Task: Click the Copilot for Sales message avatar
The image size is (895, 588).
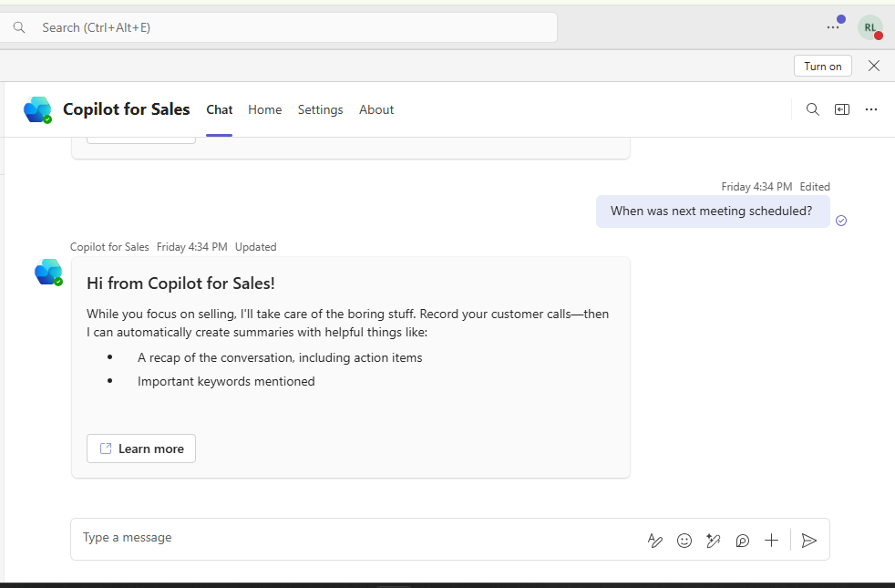Action: pos(48,273)
